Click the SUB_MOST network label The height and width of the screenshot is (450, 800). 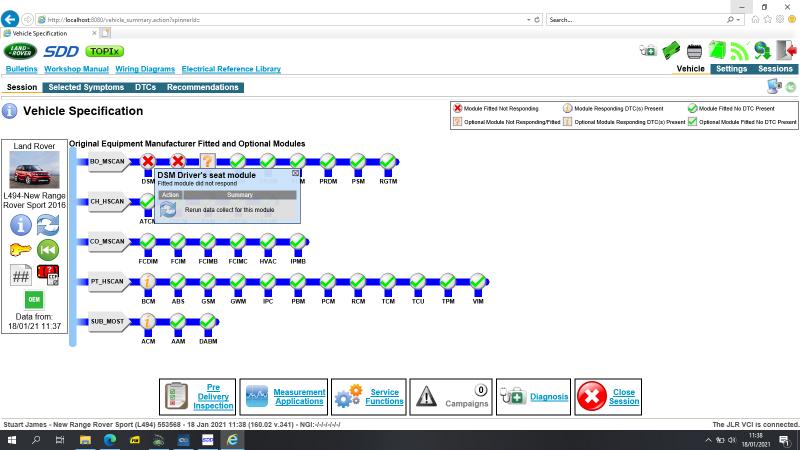(107, 322)
